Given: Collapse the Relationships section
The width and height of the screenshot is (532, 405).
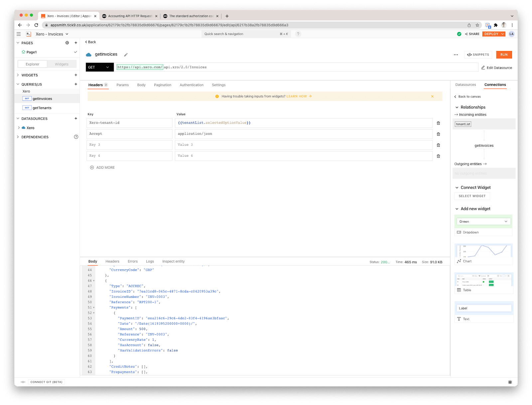Looking at the screenshot, I should 457,107.
